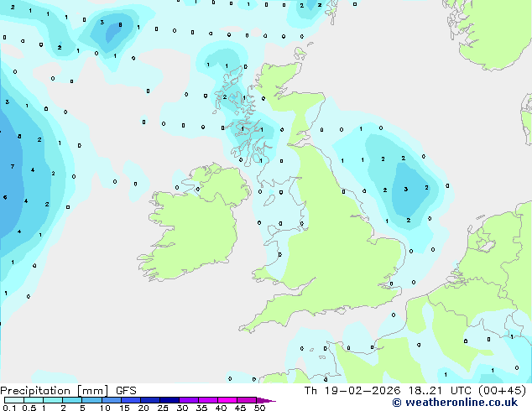Click the 30–35 mm purple swatch
The width and height of the screenshot is (532, 411).
click(x=188, y=400)
